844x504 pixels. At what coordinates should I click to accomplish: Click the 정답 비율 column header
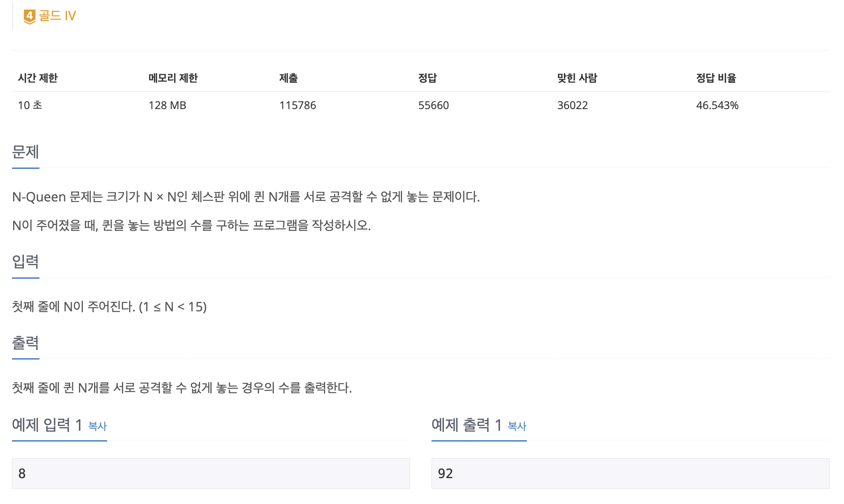click(716, 78)
